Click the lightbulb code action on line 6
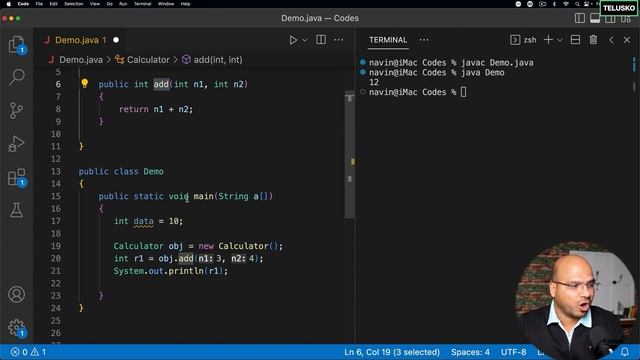 tap(84, 84)
